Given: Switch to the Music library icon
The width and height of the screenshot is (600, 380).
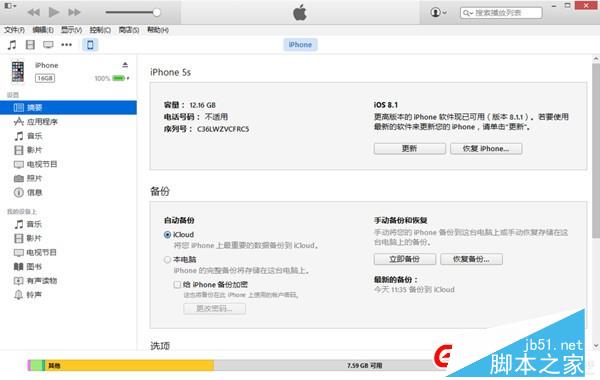Looking at the screenshot, I should coord(12,45).
